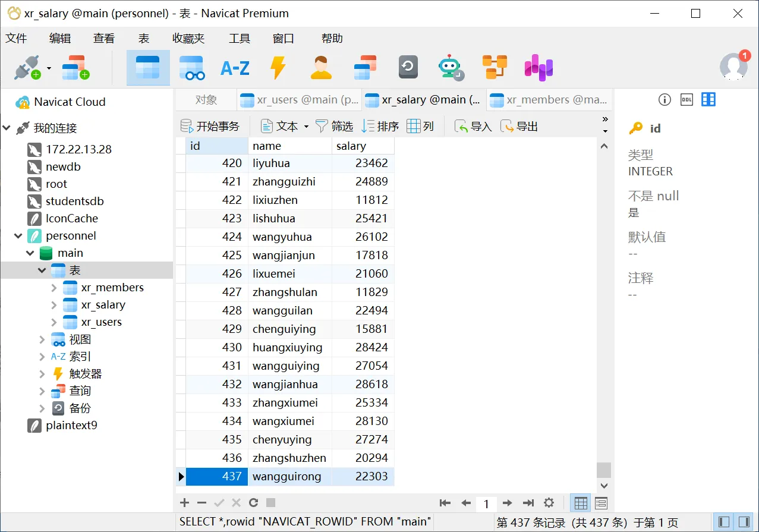Screen dimensions: 759x532
Task: Open the 文本 dropdown arrow
Action: pos(306,127)
